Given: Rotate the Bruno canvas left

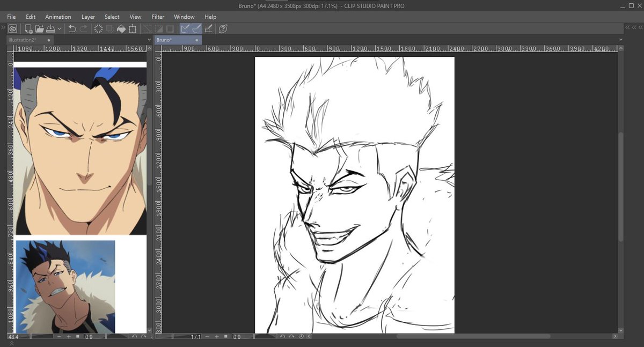Looking at the screenshot, I should coord(282,337).
